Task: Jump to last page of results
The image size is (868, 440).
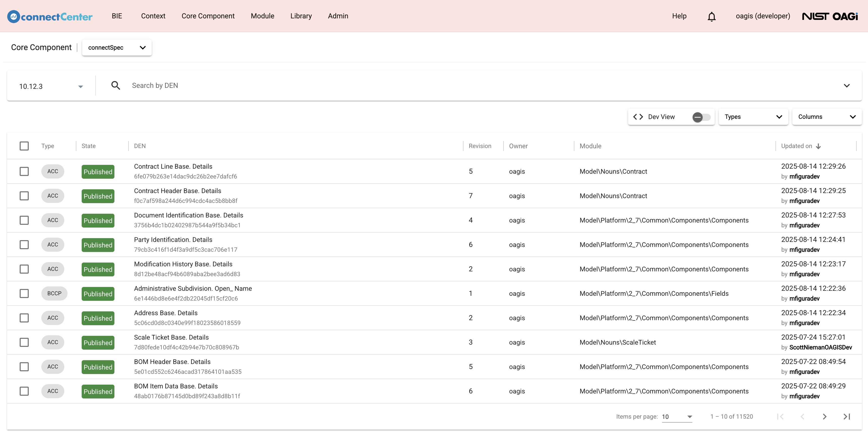Action: 846,416
